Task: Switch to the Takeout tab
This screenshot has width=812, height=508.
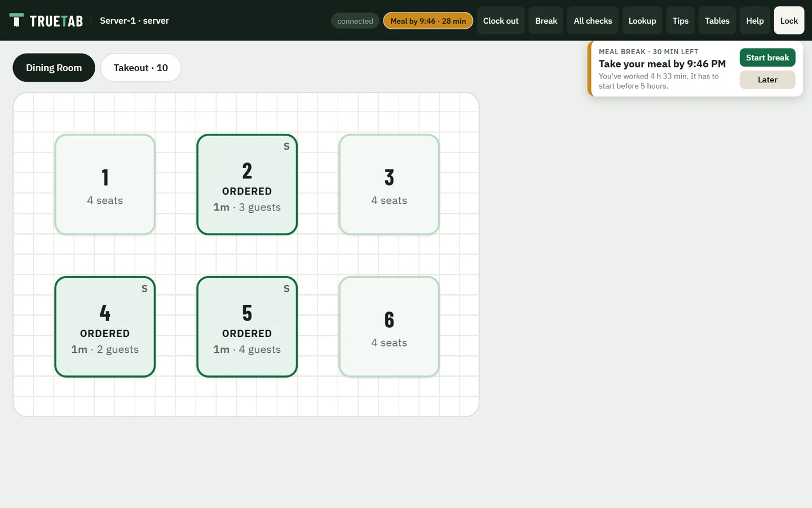Action: 141,68
